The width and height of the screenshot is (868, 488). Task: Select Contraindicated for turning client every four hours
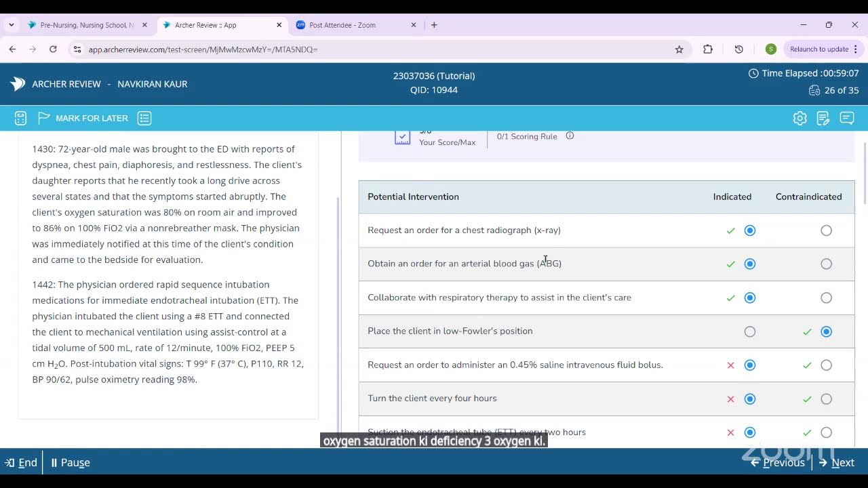point(826,399)
